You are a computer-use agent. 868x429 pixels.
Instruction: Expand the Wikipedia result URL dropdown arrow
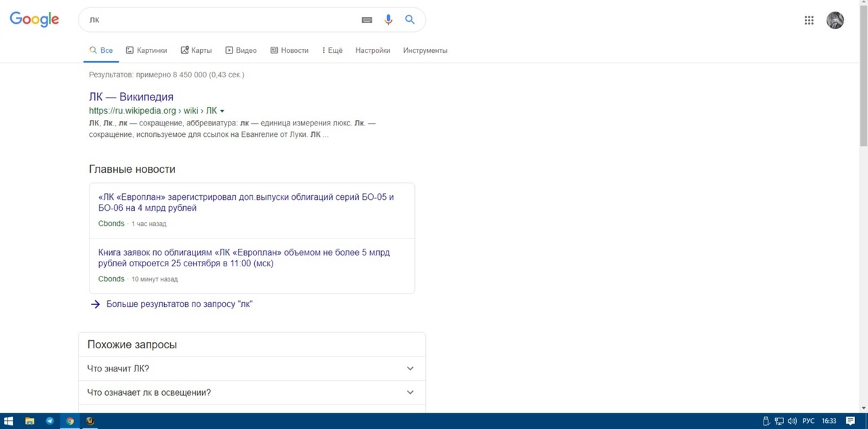pos(222,110)
